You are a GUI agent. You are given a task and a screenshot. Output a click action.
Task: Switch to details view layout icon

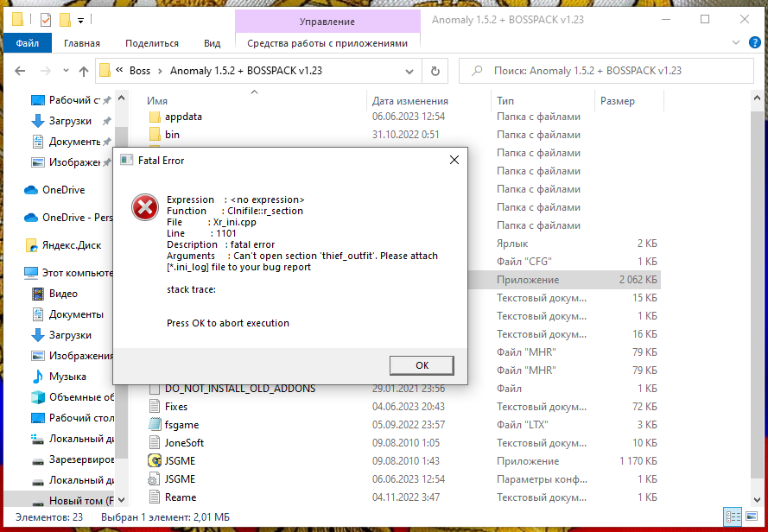pyautogui.click(x=733, y=516)
